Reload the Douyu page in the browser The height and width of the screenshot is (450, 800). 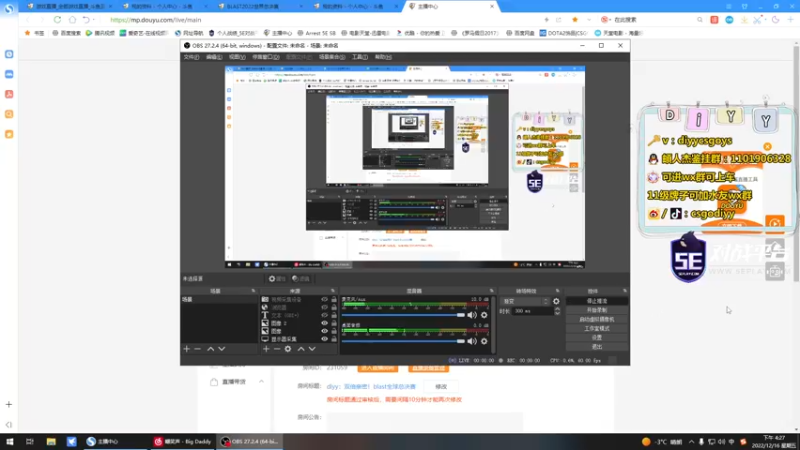click(x=57, y=19)
